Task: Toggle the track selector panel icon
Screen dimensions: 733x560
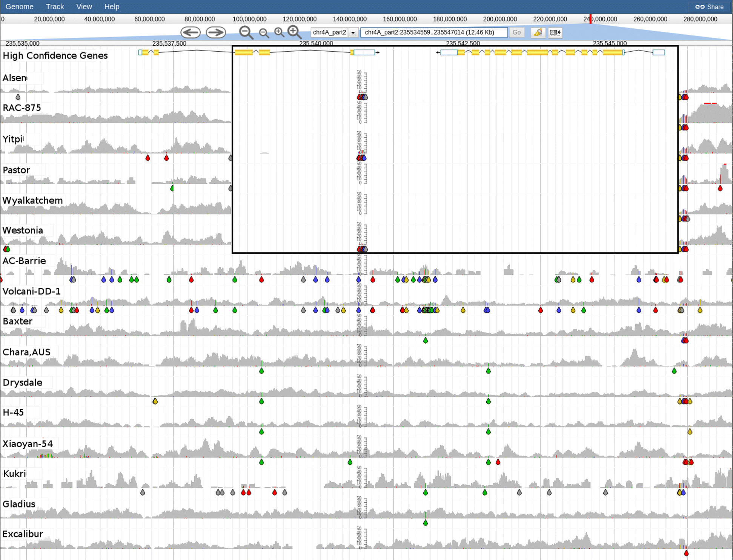Action: pyautogui.click(x=555, y=32)
